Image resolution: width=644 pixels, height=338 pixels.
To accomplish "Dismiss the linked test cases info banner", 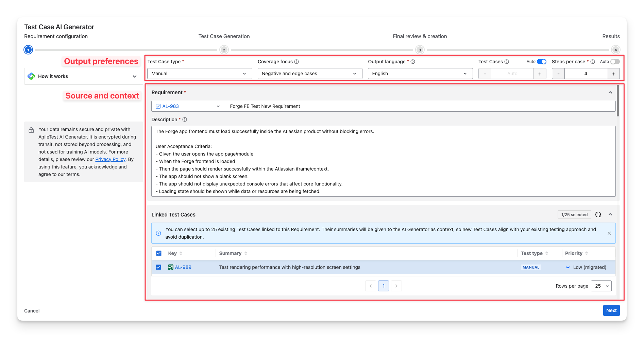I will point(609,233).
